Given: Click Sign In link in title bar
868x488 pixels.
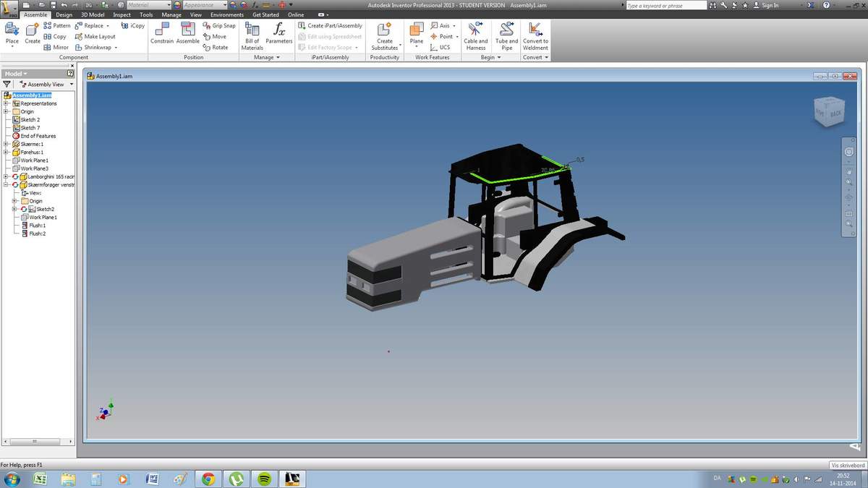Looking at the screenshot, I should point(770,5).
